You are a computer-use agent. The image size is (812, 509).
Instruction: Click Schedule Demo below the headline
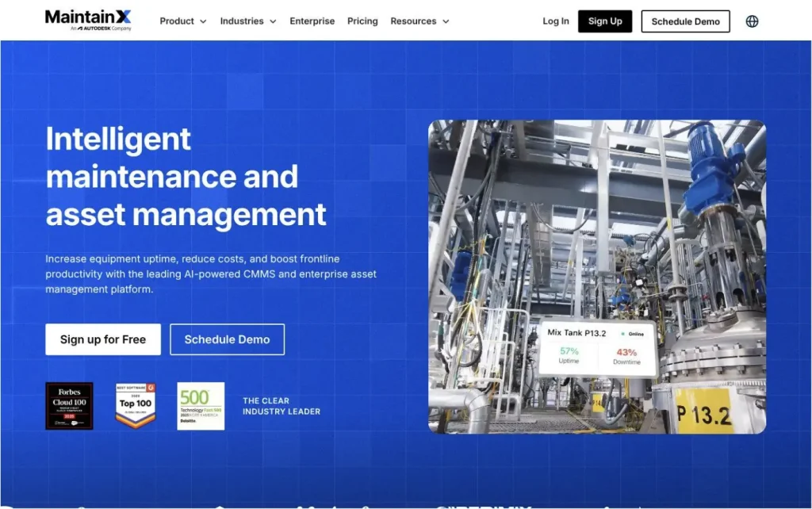(x=228, y=339)
